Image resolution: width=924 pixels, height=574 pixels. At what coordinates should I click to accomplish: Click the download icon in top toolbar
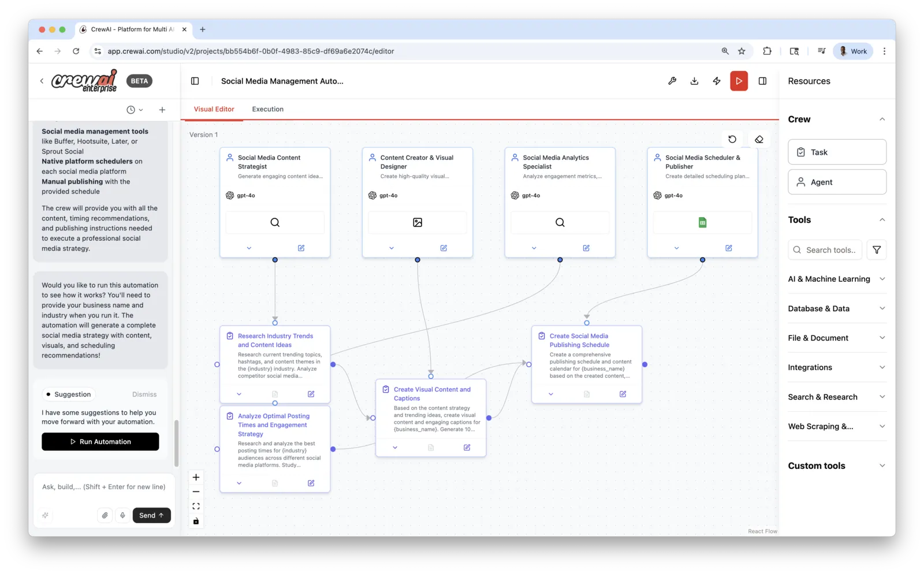(694, 81)
